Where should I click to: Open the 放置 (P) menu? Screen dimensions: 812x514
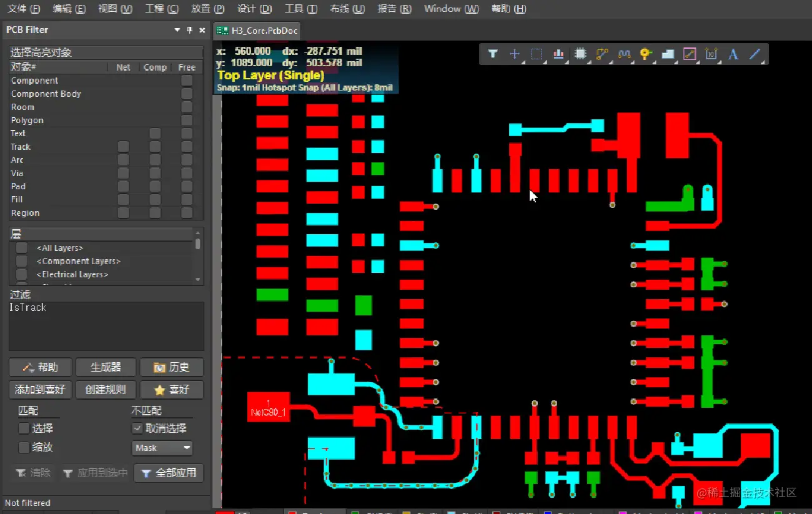click(x=208, y=9)
